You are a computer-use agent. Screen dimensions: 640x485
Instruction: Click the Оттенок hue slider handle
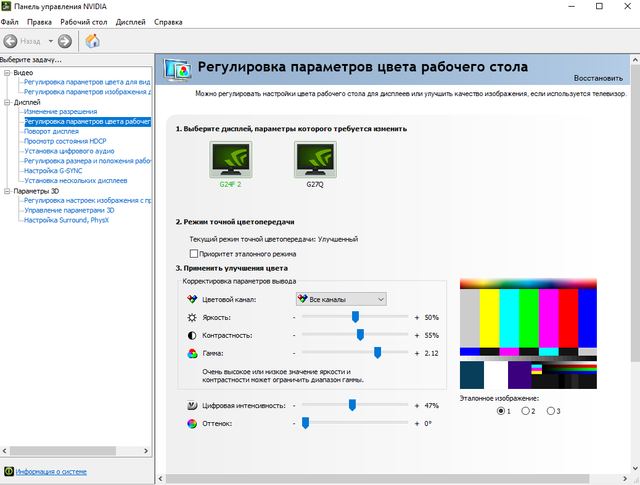305,423
